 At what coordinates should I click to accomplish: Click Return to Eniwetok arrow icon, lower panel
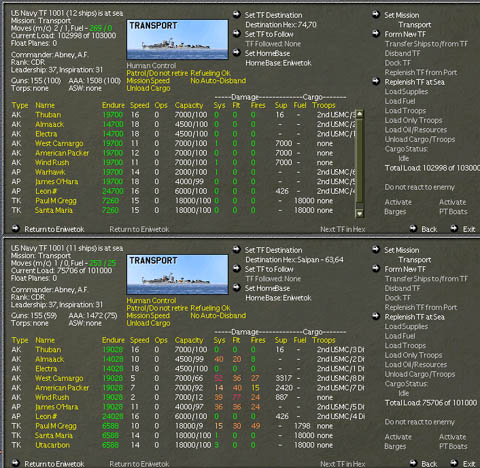tap(16, 463)
